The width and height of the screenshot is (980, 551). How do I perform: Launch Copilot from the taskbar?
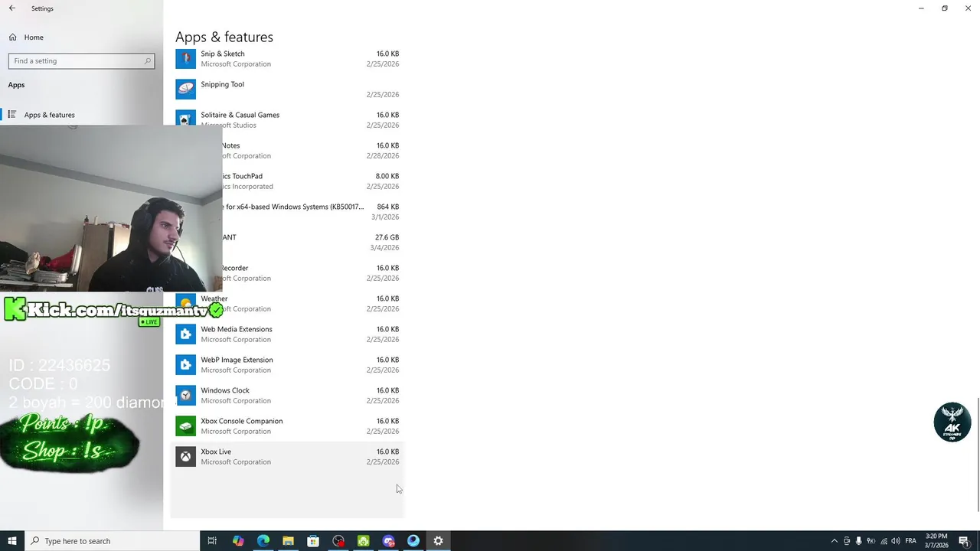(x=238, y=541)
